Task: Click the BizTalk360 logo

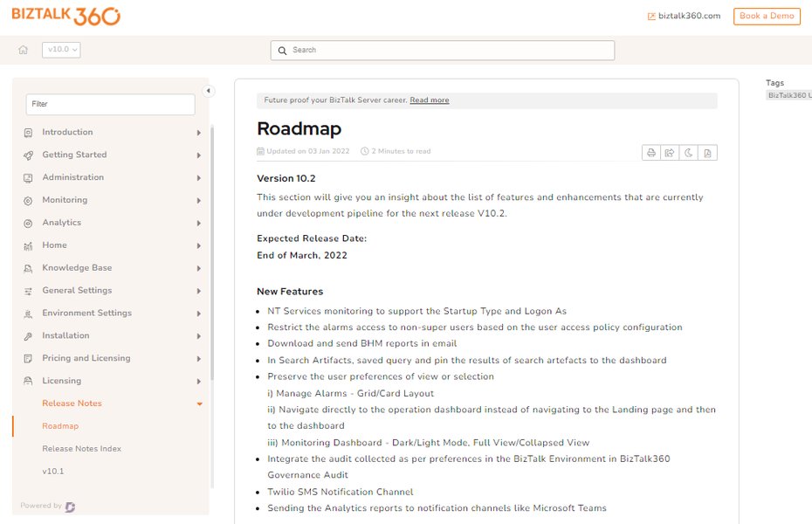Action: [65, 16]
